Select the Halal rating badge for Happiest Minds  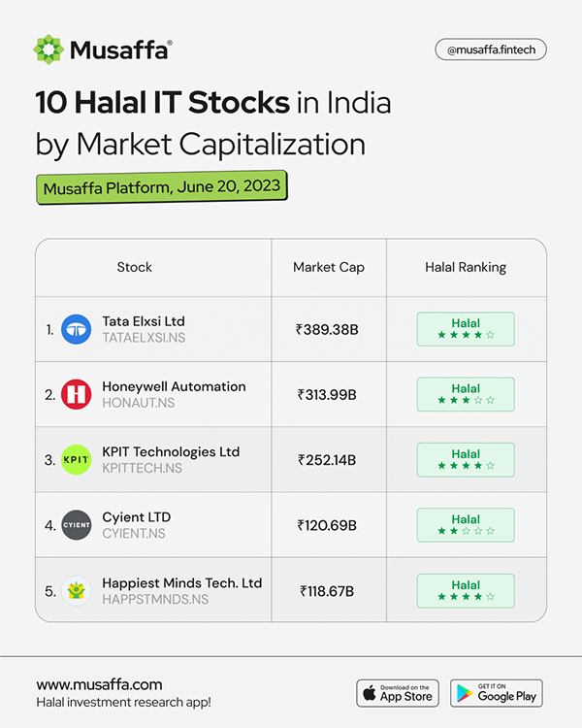pos(466,590)
